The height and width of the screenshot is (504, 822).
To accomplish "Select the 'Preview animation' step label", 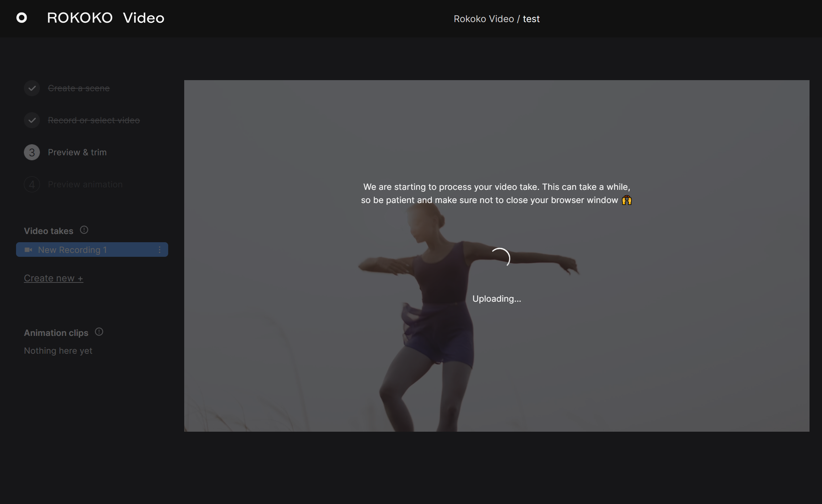I will pos(85,185).
